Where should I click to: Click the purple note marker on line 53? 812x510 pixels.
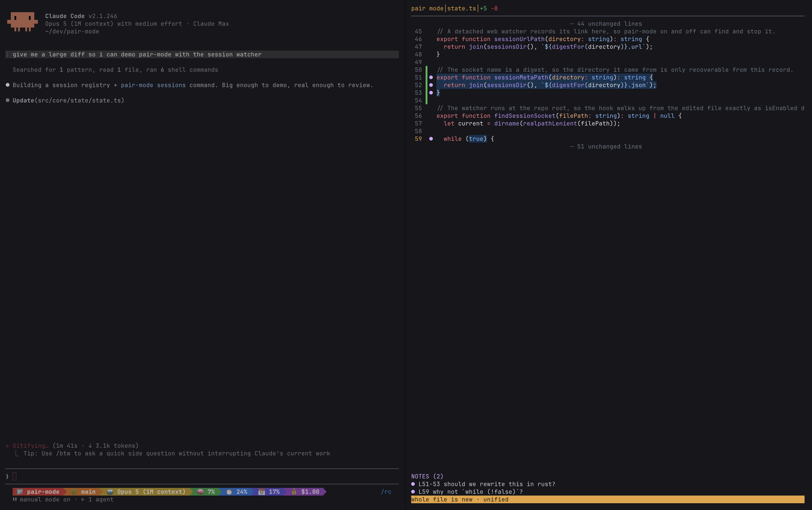click(431, 93)
